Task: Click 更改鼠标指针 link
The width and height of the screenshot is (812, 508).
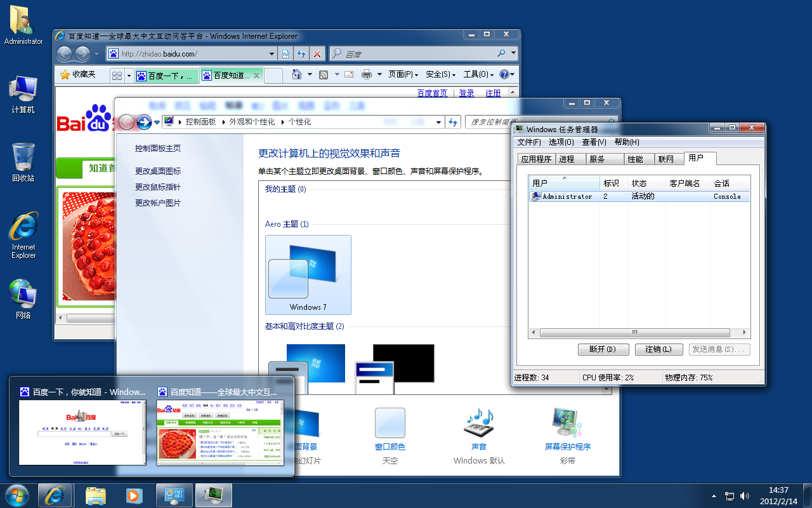Action: tap(158, 187)
